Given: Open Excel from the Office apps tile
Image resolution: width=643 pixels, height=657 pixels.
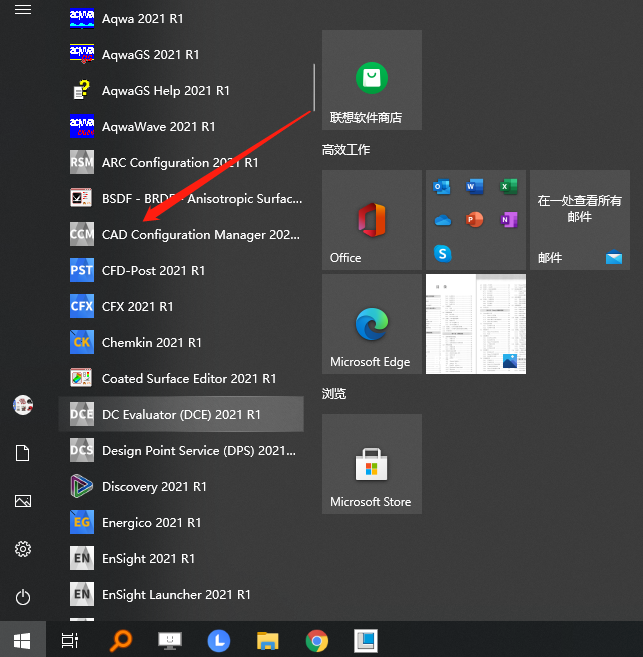Looking at the screenshot, I should coord(508,186).
